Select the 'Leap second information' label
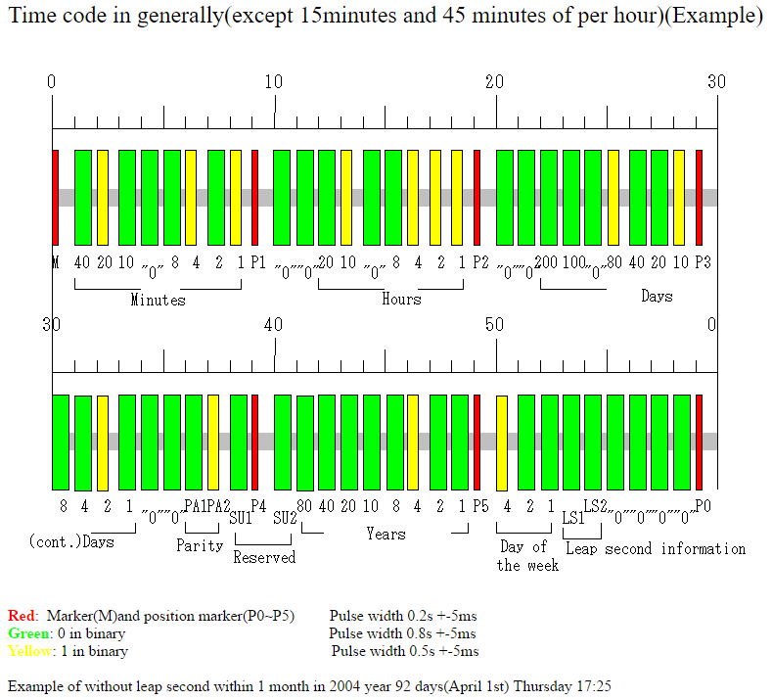The width and height of the screenshot is (772, 700). (656, 548)
